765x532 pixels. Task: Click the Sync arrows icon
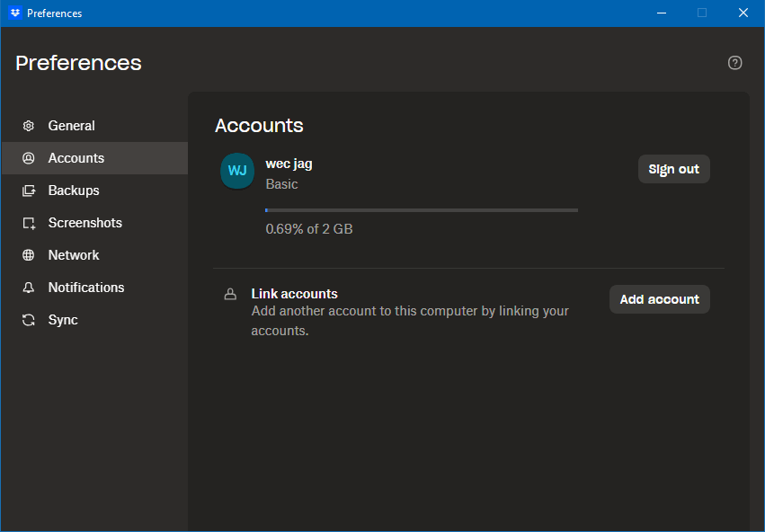[x=29, y=320]
